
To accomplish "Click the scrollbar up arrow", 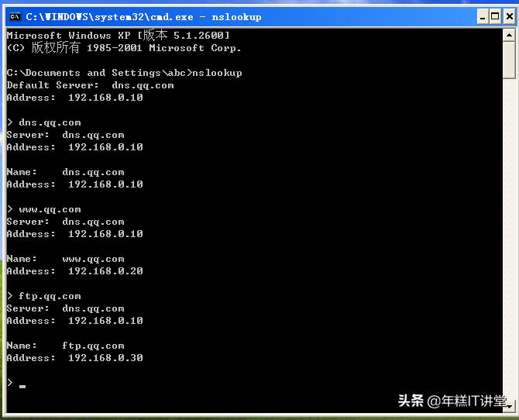I will [509, 35].
